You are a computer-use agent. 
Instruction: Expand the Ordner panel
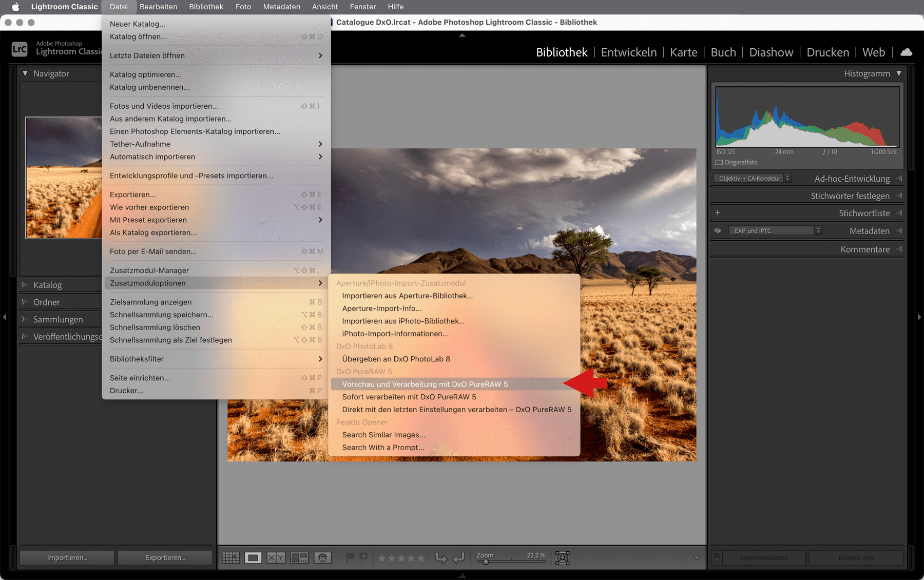tap(25, 302)
